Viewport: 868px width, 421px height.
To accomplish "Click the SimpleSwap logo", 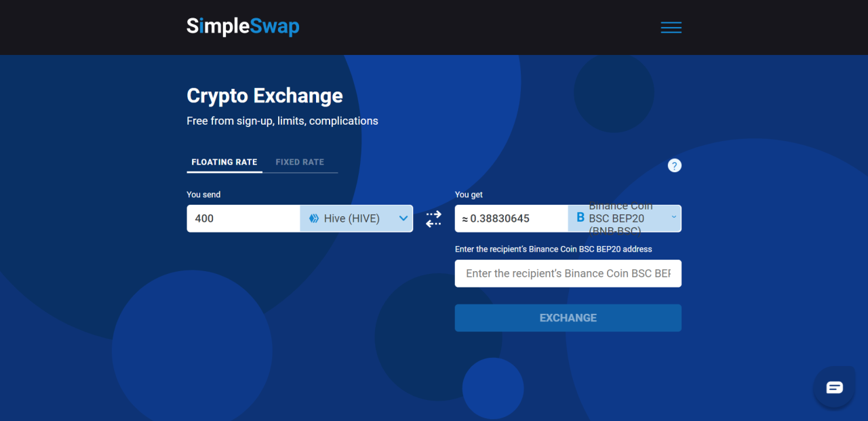I will [x=243, y=27].
